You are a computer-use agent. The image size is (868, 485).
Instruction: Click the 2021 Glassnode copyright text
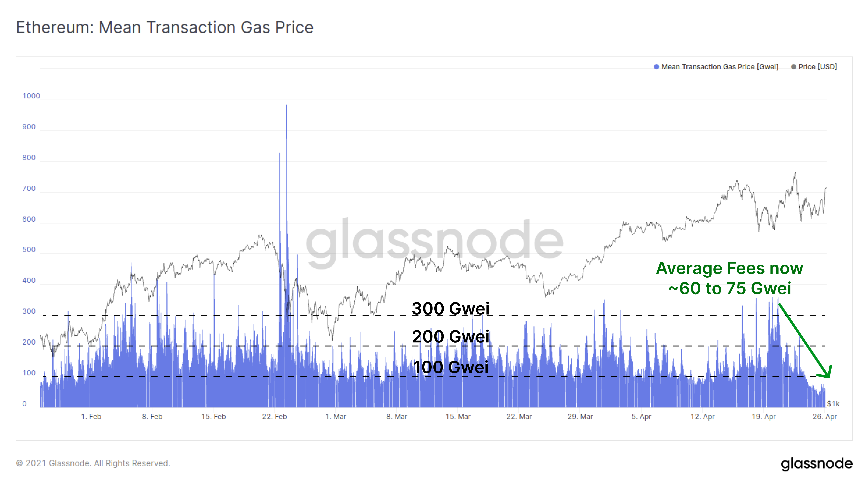pyautogui.click(x=93, y=463)
